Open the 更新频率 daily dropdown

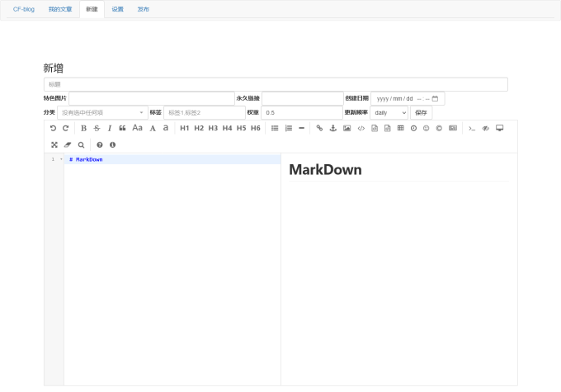coord(389,112)
